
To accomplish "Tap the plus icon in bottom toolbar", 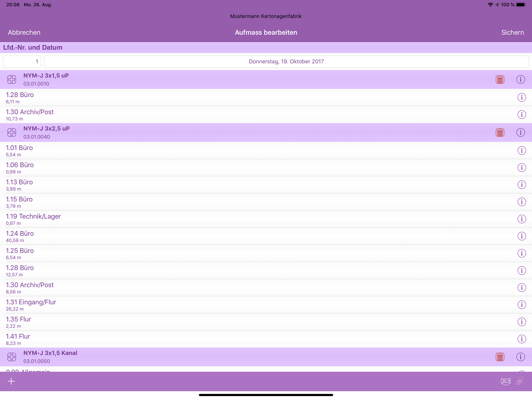I will pyautogui.click(x=11, y=381).
